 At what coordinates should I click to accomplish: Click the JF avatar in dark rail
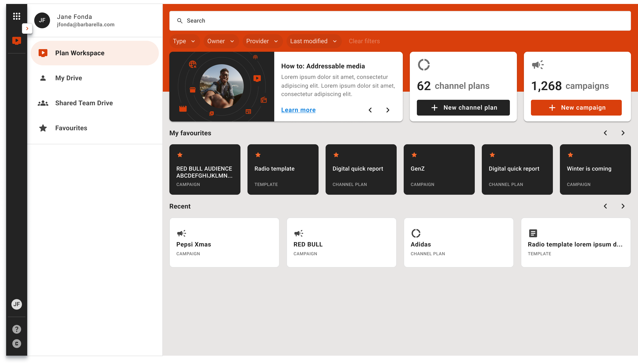(16, 304)
